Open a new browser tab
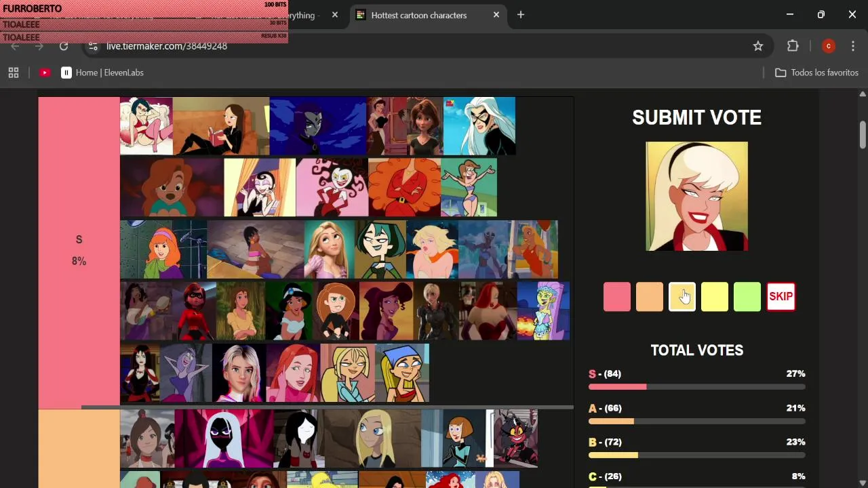This screenshot has width=868, height=488. pyautogui.click(x=521, y=15)
